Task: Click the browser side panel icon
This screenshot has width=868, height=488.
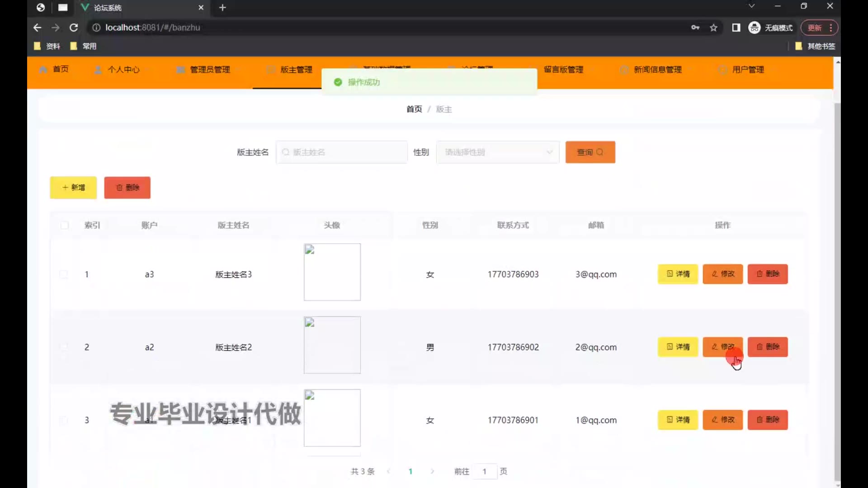Action: (736, 28)
